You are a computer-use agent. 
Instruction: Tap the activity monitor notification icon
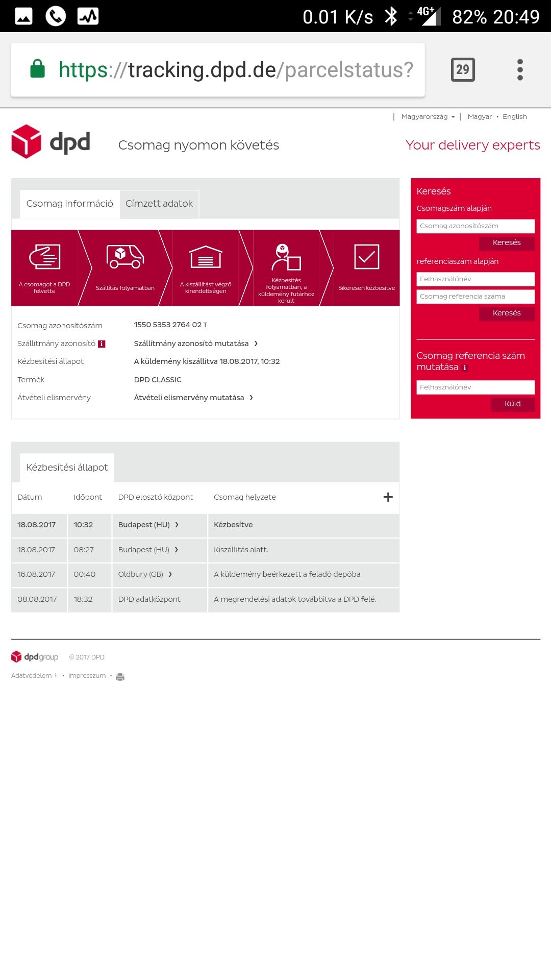pyautogui.click(x=88, y=16)
